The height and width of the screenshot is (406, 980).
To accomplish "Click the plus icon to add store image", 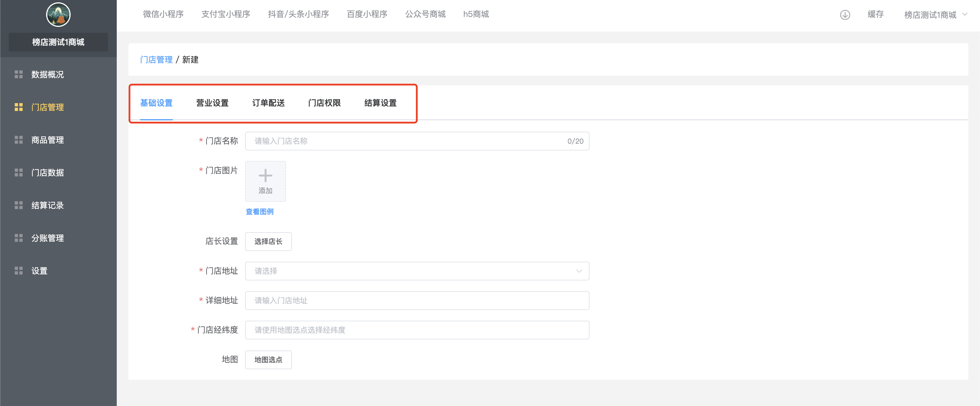I will click(265, 176).
